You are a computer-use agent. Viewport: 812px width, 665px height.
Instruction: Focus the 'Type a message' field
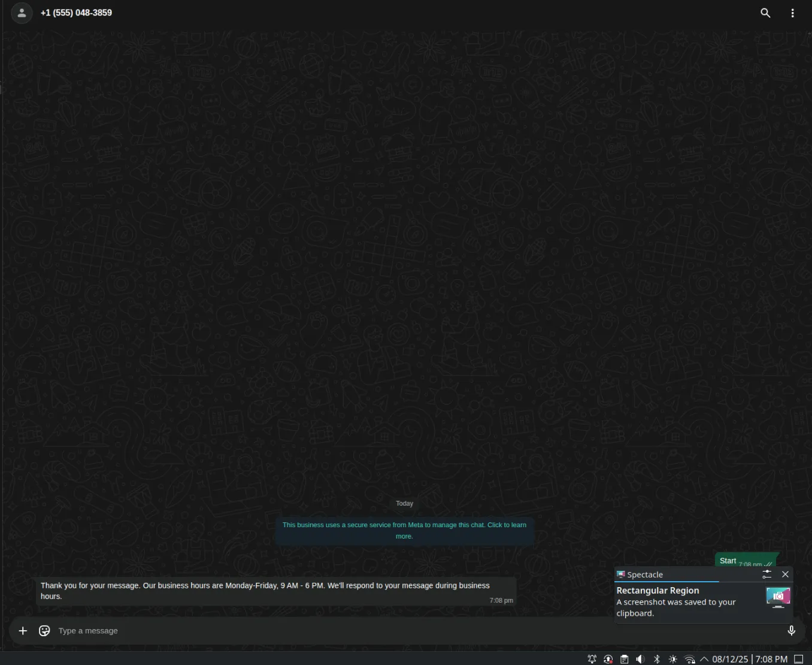359,631
